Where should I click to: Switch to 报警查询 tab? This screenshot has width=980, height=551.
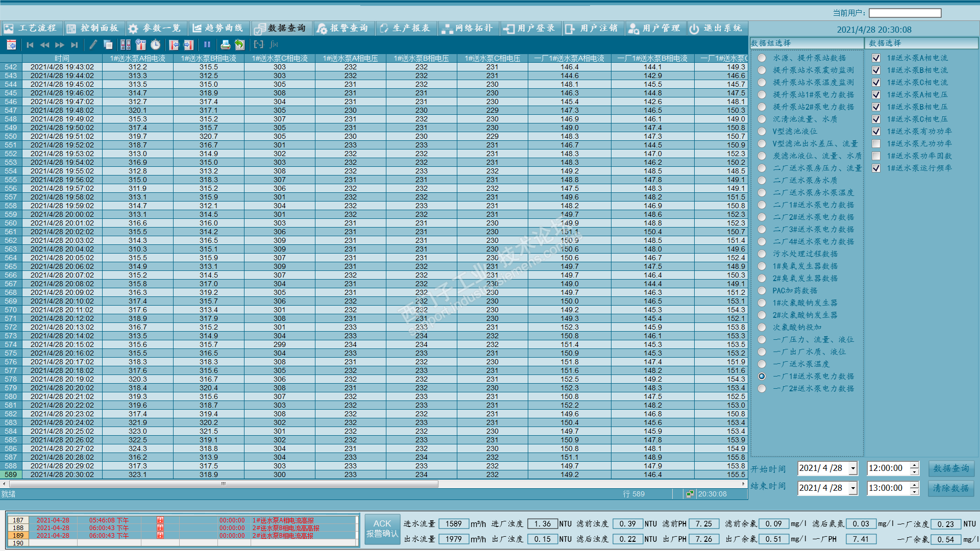click(342, 28)
